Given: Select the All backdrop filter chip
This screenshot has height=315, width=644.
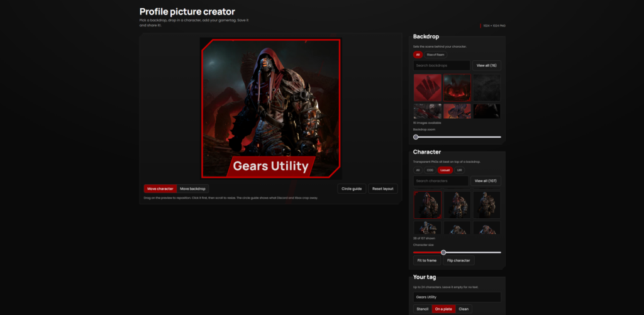Looking at the screenshot, I should coord(418,55).
